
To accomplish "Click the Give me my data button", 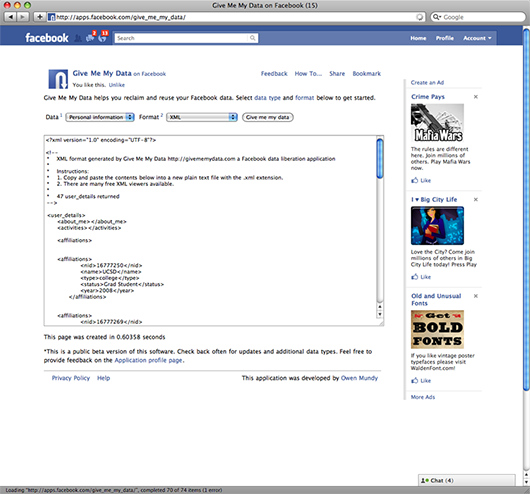I will point(268,117).
